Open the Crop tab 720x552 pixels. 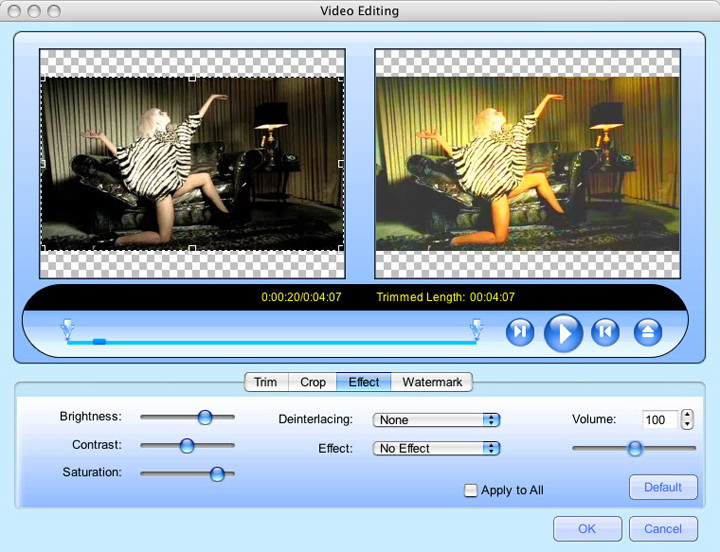313,382
